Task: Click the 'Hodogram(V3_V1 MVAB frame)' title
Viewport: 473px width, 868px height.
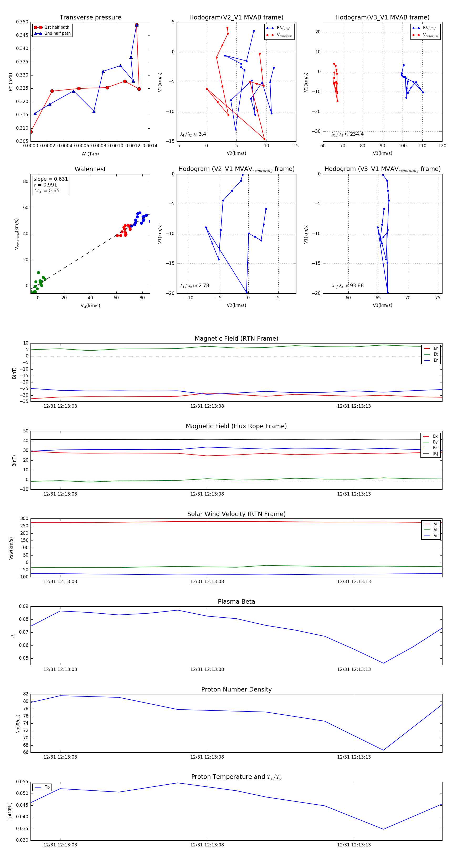Action: [x=382, y=18]
